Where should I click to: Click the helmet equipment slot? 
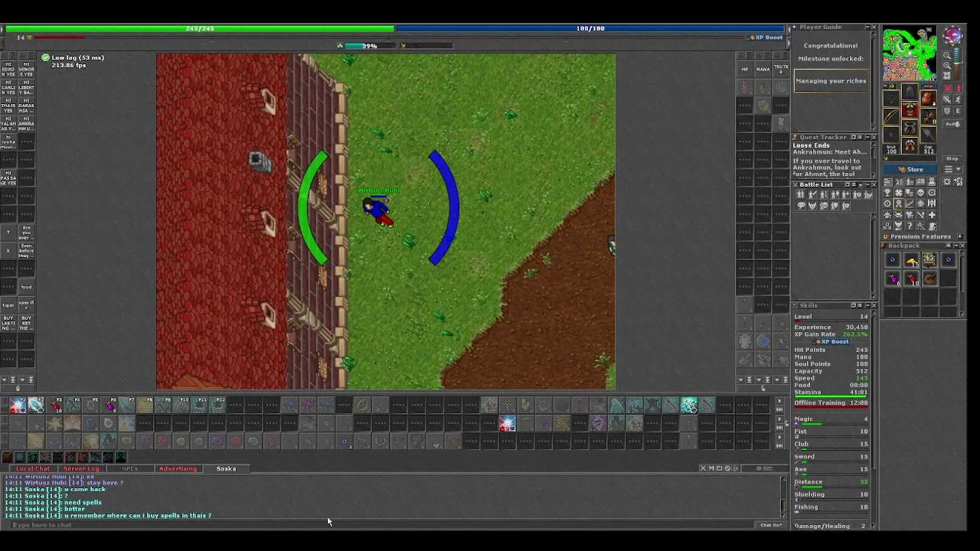[x=910, y=92]
